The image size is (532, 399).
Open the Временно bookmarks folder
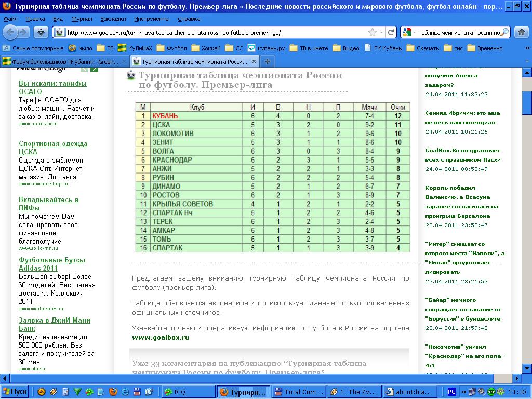[x=485, y=48]
